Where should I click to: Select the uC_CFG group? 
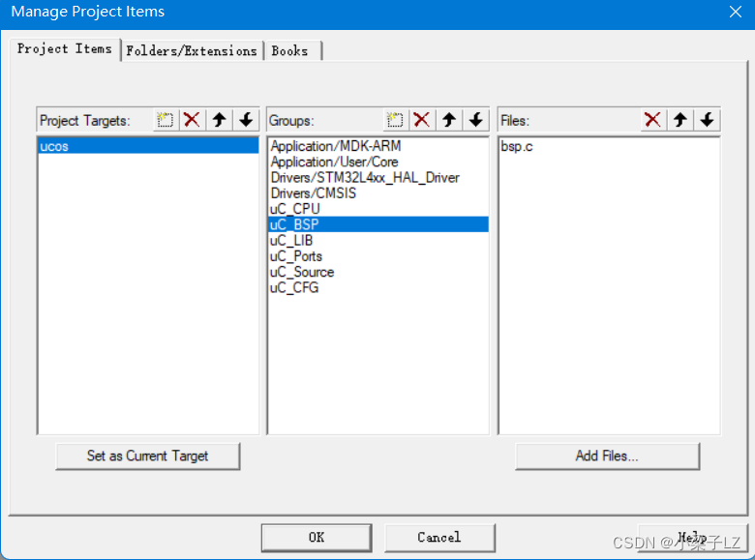tap(377, 287)
